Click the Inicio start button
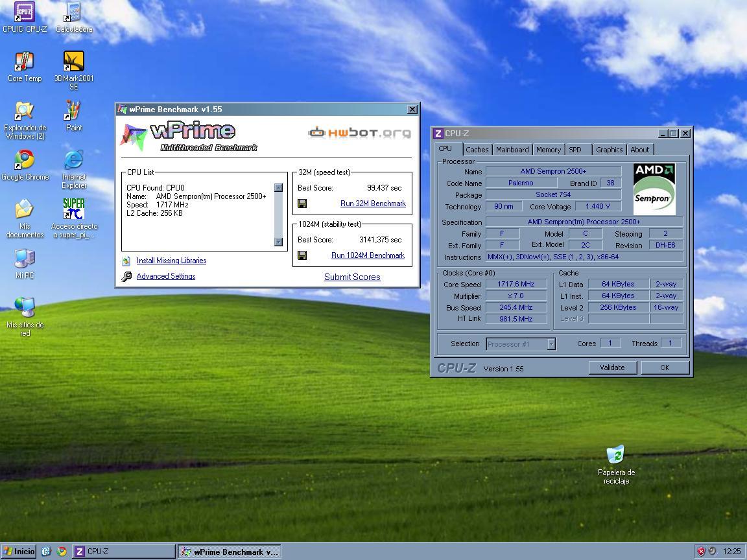The image size is (747, 560). coord(19,552)
